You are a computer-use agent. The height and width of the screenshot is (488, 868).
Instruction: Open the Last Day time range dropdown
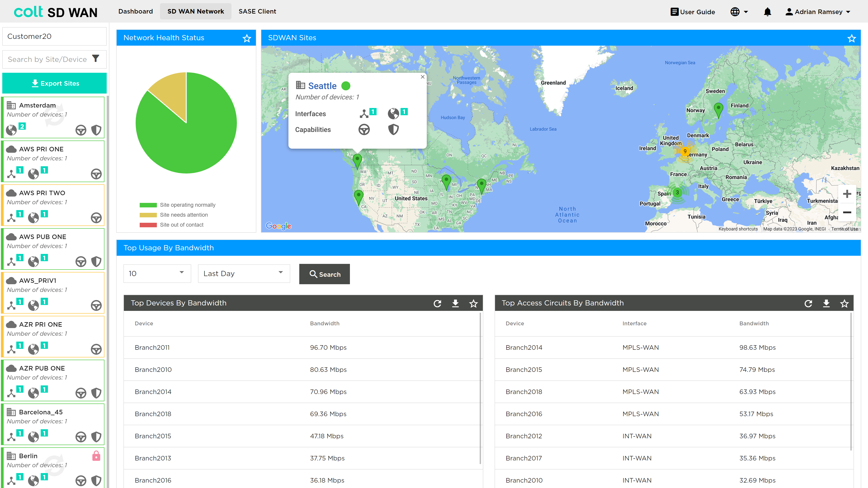coord(244,273)
